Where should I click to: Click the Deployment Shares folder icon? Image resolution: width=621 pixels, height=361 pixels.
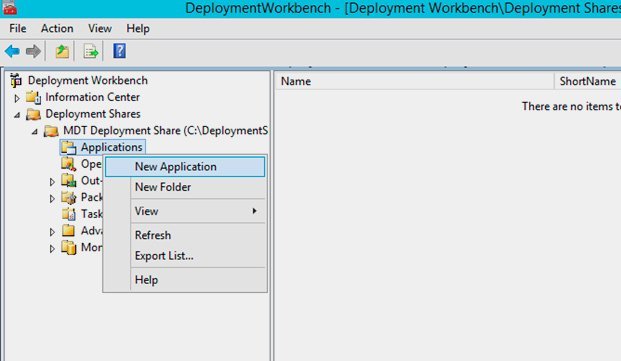tap(33, 114)
